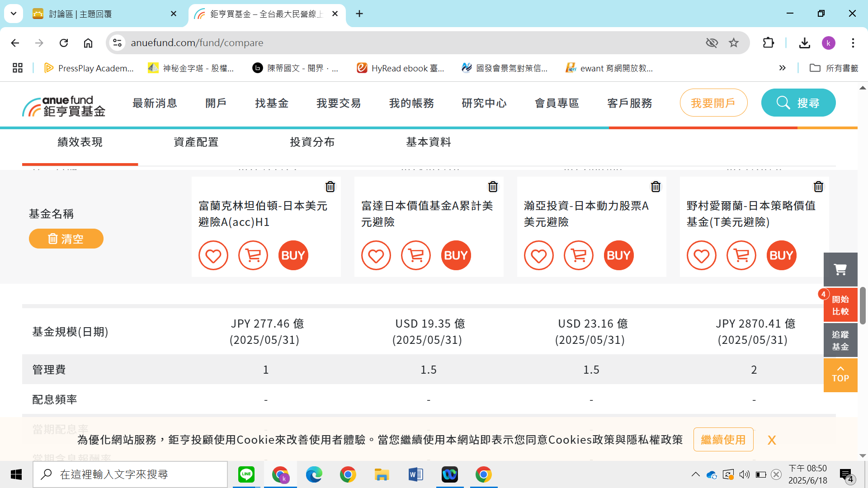Screen dimensions: 868x488
Task: Remove 瀚亞投資-日本動力股票 via trash icon
Action: [656, 187]
